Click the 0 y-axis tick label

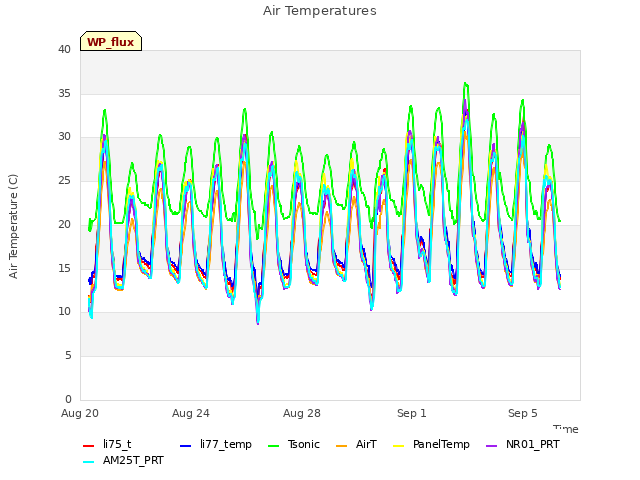click(68, 399)
